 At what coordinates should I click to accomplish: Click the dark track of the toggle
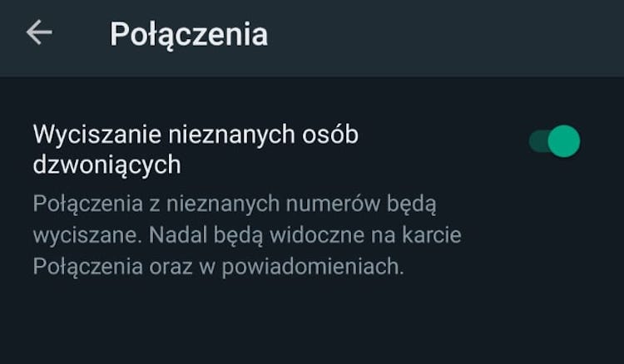point(538,141)
